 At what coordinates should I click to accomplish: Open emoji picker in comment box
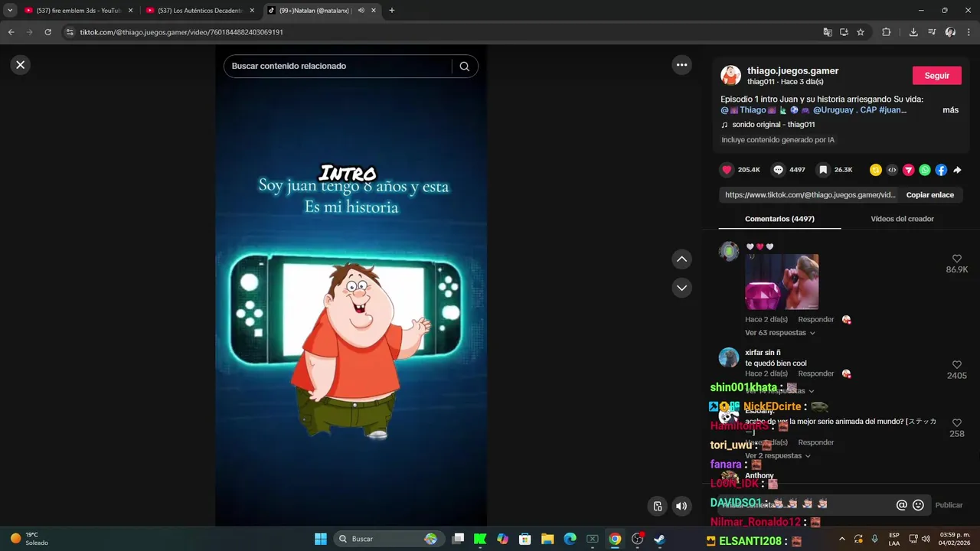click(x=918, y=505)
